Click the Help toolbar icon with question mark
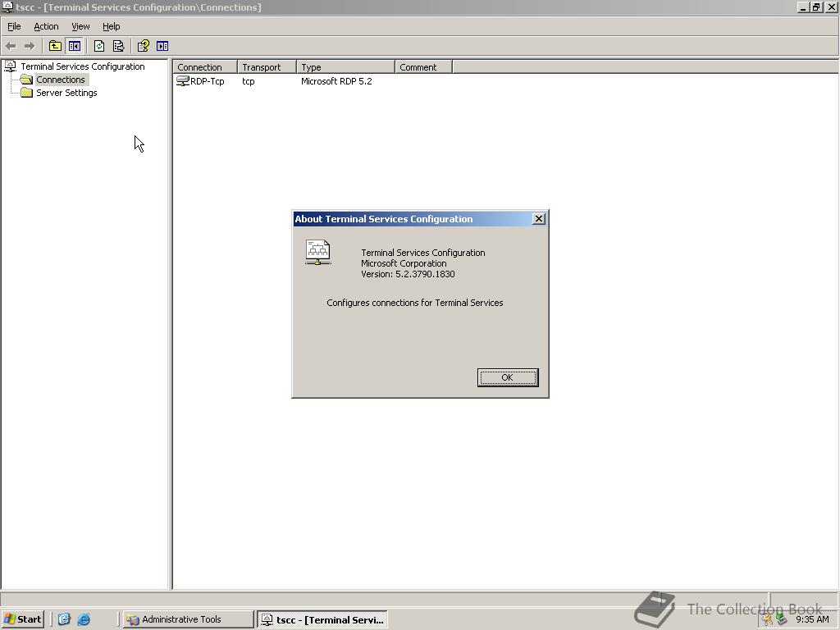This screenshot has width=840, height=630. tap(143, 46)
